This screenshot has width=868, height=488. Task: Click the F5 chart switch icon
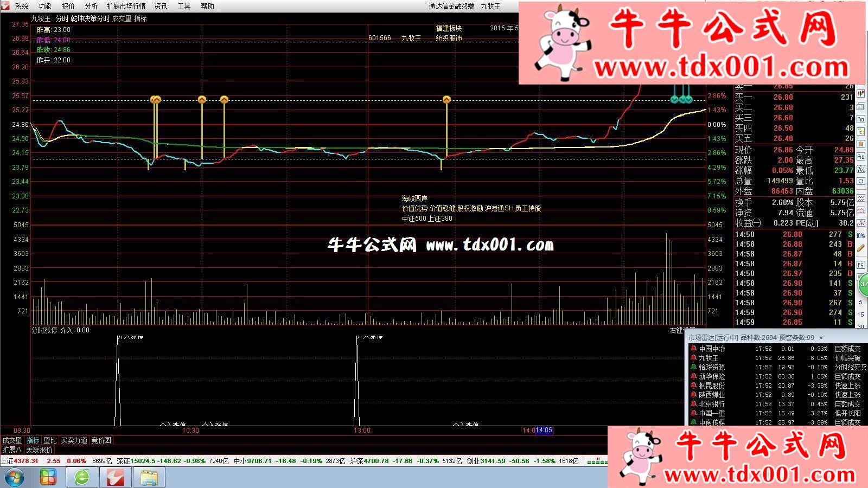pyautogui.click(x=861, y=265)
